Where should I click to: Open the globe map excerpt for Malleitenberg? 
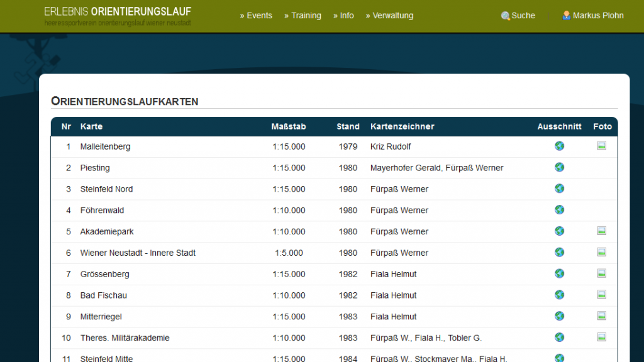pyautogui.click(x=559, y=146)
